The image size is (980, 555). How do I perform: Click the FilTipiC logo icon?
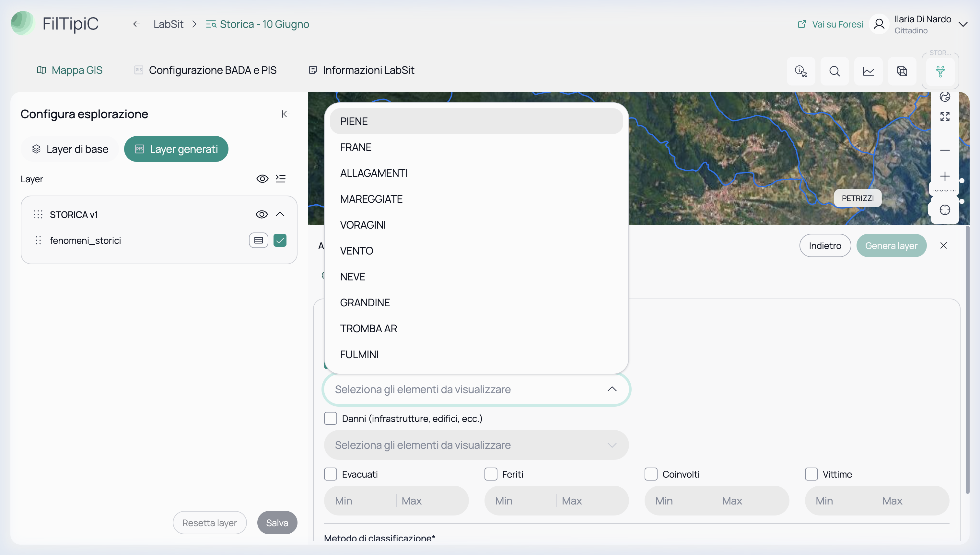(22, 23)
